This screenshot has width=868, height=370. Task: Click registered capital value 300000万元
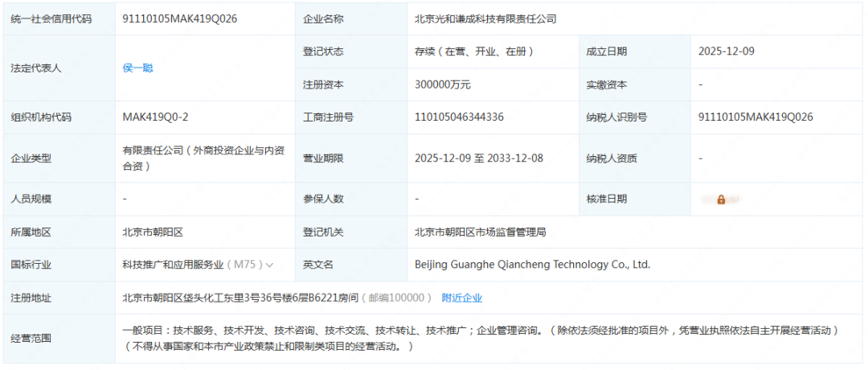point(443,84)
